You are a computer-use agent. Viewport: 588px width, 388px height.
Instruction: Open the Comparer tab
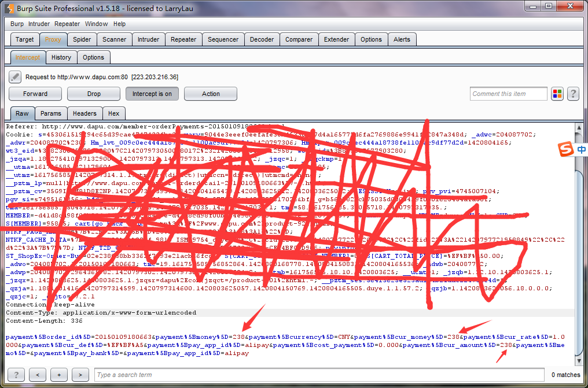coord(299,39)
